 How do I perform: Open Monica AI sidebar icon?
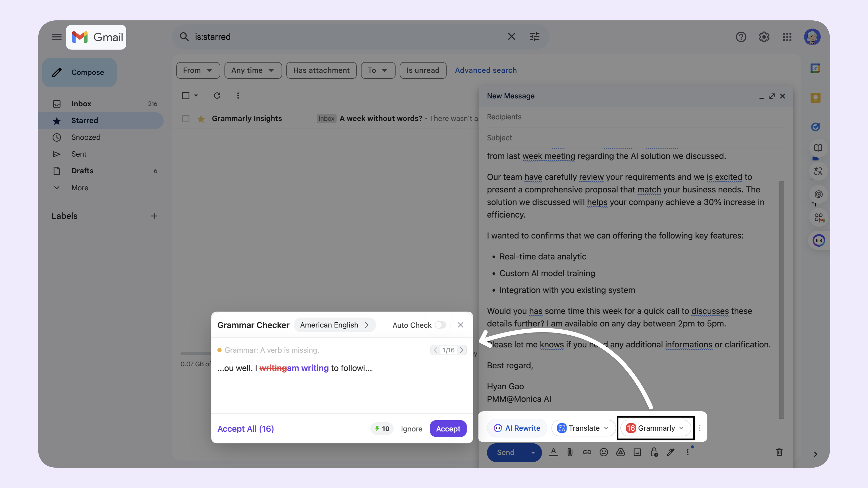[818, 240]
